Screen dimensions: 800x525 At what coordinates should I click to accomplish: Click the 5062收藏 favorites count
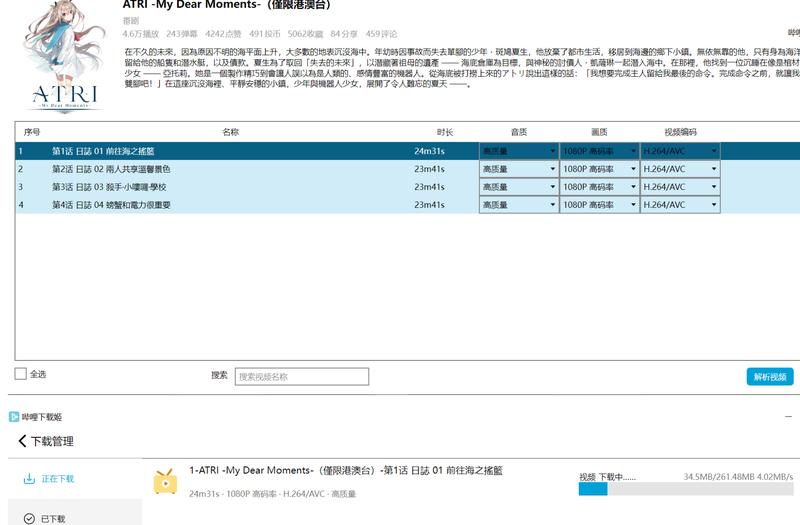click(305, 34)
